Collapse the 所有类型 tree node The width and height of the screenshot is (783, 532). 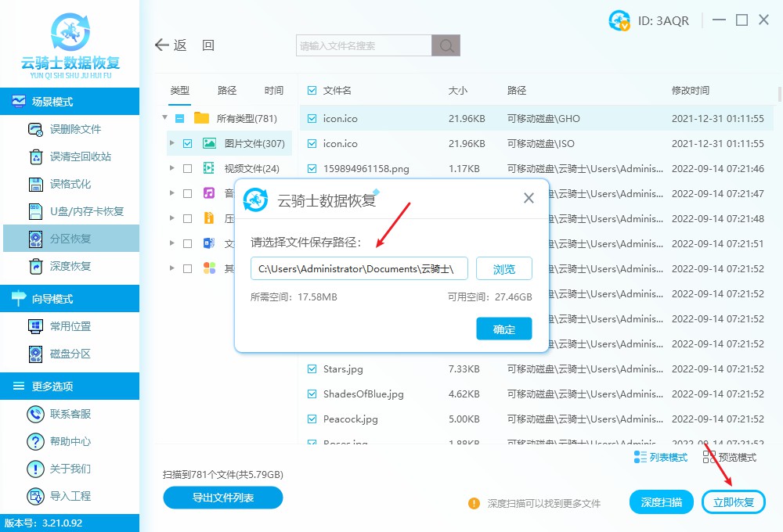click(x=164, y=118)
